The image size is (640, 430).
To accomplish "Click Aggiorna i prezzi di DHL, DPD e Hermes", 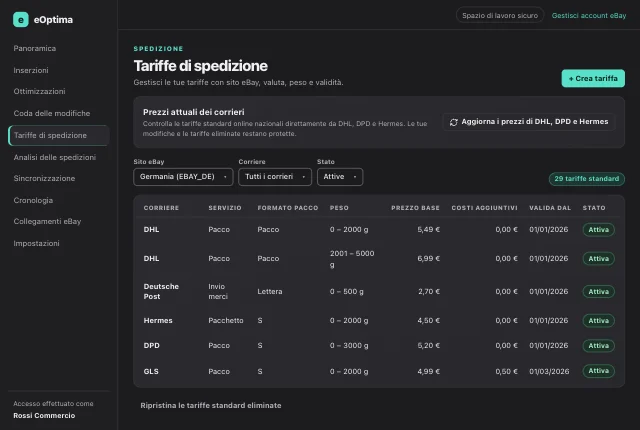I will point(529,122).
